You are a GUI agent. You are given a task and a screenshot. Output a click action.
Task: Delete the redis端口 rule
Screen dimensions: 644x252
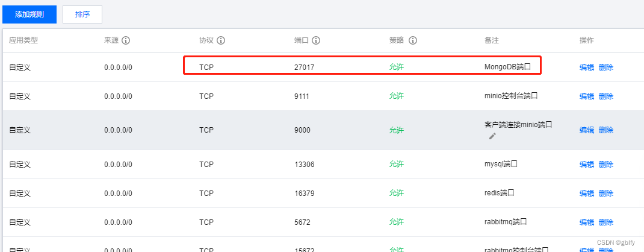tap(606, 193)
